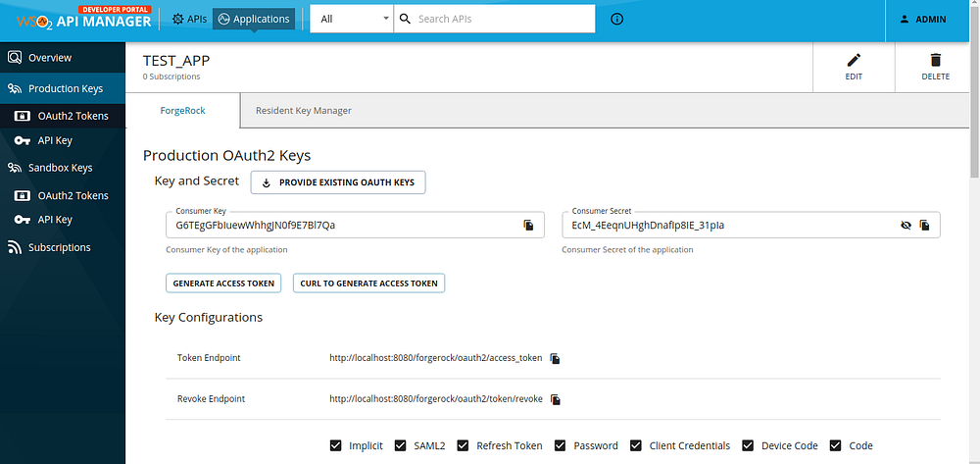Expand the All search filter dropdown
Screen dimensions: 980x464
352,19
